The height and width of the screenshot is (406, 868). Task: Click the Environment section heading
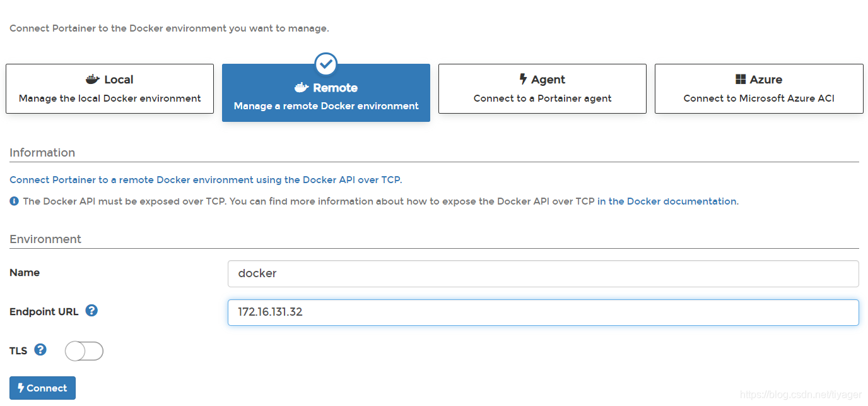coord(45,239)
